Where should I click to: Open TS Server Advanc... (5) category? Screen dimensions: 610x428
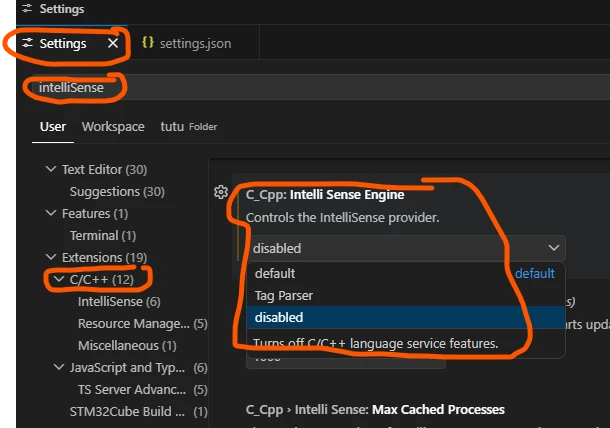point(142,390)
